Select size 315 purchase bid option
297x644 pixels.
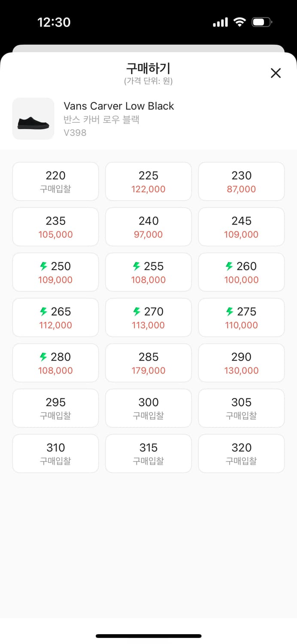pyautogui.click(x=148, y=454)
